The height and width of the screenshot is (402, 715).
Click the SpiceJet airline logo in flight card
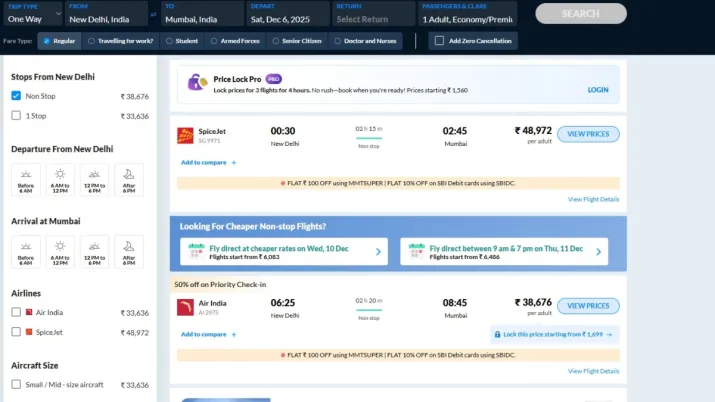pos(185,135)
